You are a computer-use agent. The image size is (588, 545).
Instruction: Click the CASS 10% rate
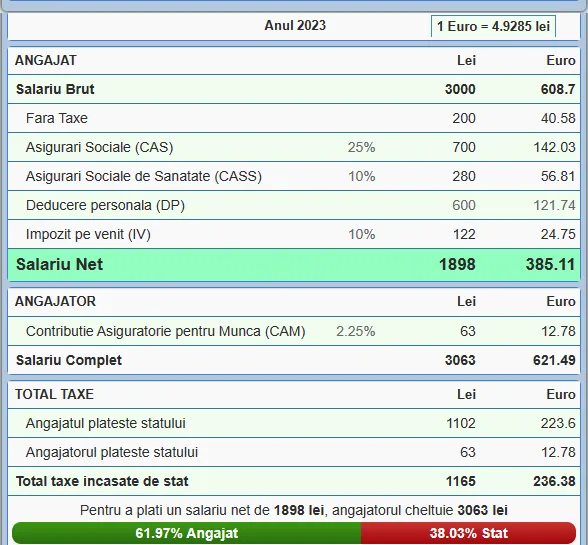click(362, 176)
